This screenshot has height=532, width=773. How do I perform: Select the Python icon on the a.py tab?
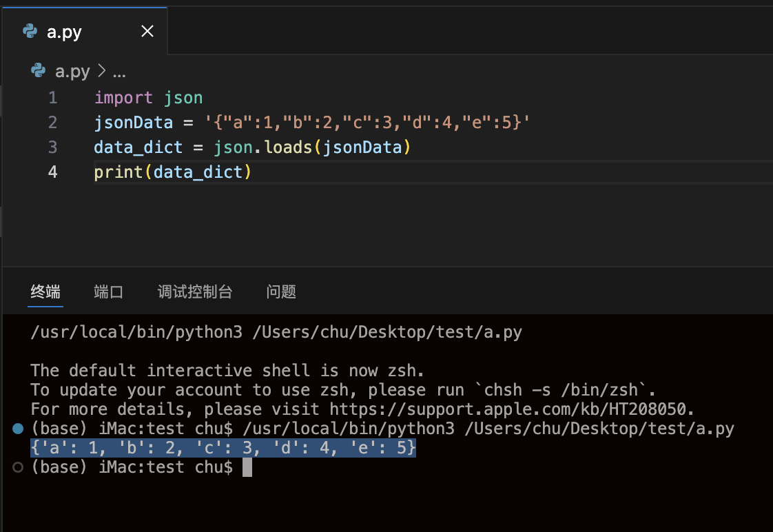(29, 31)
